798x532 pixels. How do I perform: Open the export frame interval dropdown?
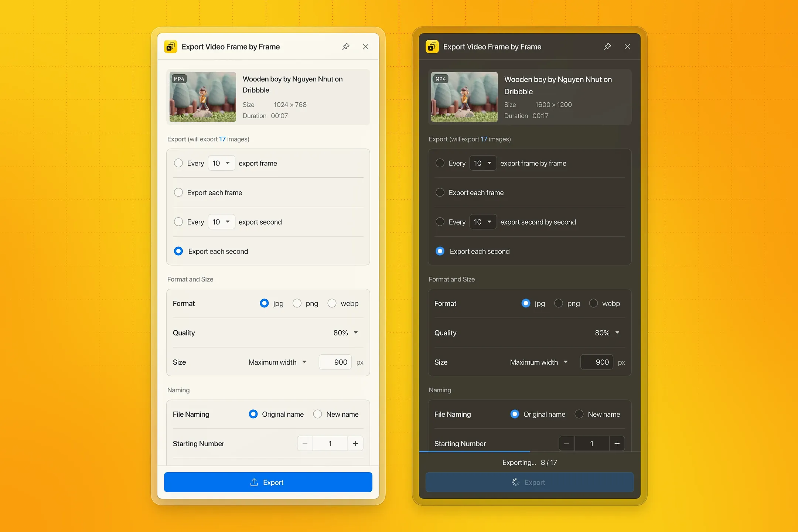tap(221, 163)
